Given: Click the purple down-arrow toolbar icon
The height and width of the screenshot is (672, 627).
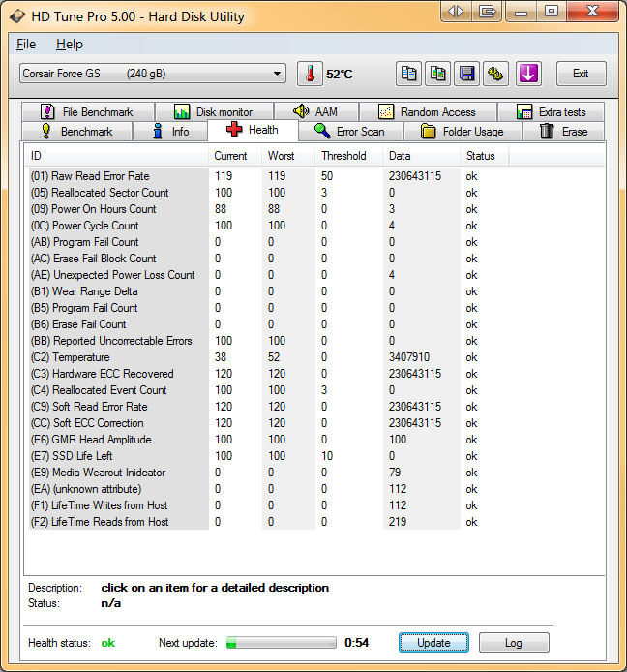Looking at the screenshot, I should (527, 74).
